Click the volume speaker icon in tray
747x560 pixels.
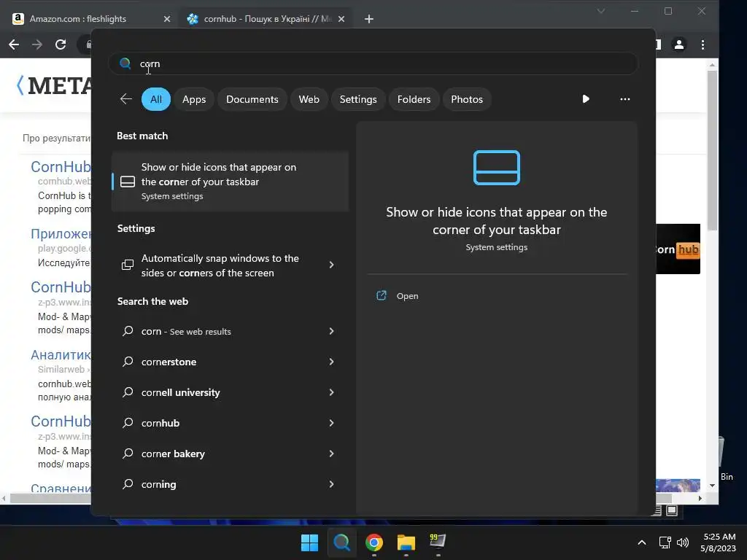click(x=682, y=542)
